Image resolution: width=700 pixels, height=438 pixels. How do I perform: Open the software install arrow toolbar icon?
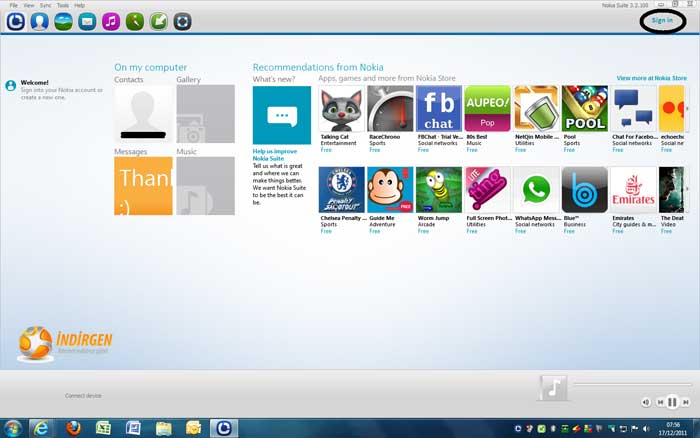click(158, 21)
